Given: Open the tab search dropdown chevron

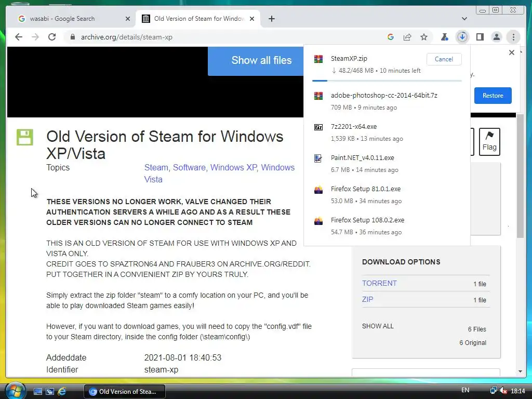Looking at the screenshot, I should [x=464, y=19].
